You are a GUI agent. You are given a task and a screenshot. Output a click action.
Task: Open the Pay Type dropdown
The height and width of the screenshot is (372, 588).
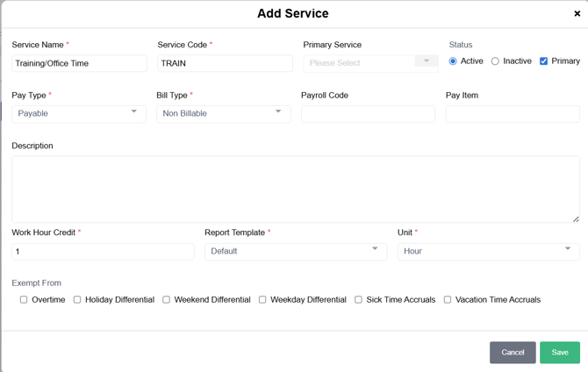78,113
